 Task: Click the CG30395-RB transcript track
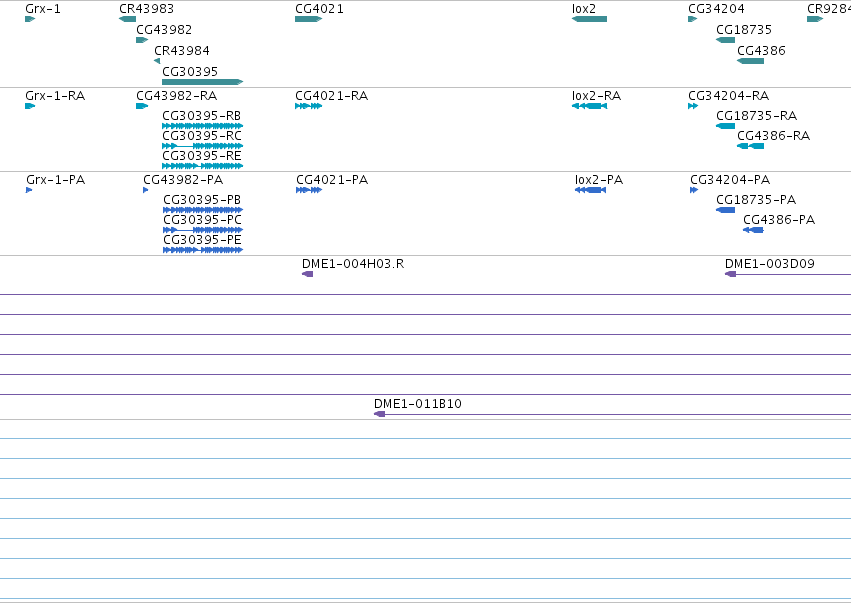click(x=202, y=126)
